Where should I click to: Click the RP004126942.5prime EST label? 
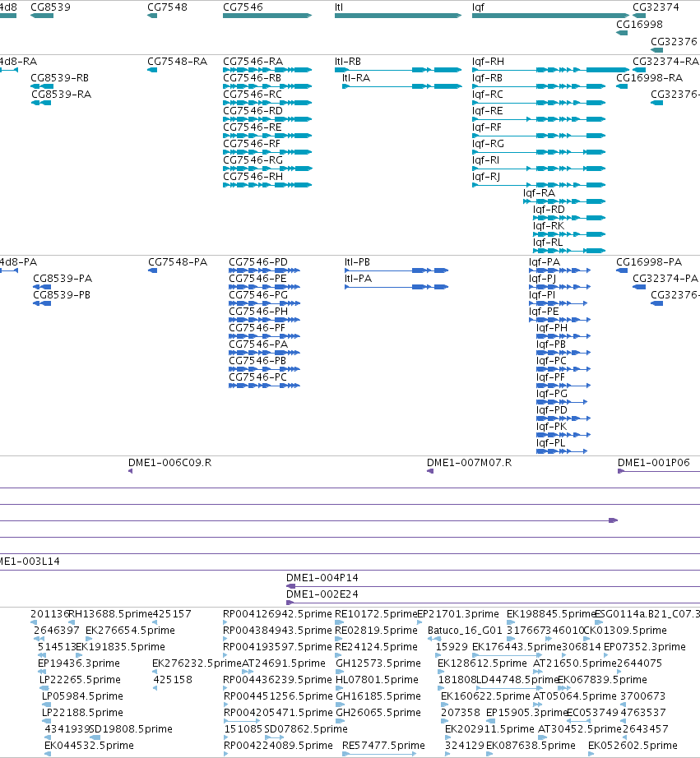coord(278,614)
